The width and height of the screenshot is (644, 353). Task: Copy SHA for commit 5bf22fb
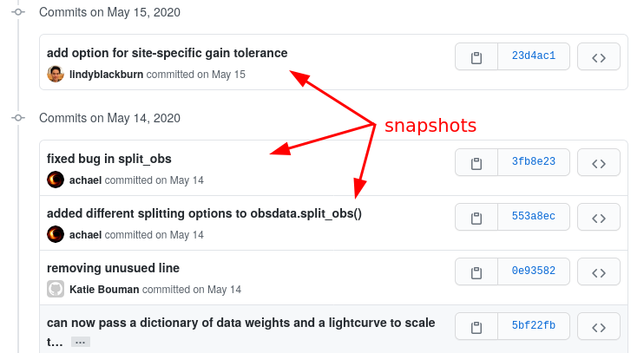tap(476, 327)
